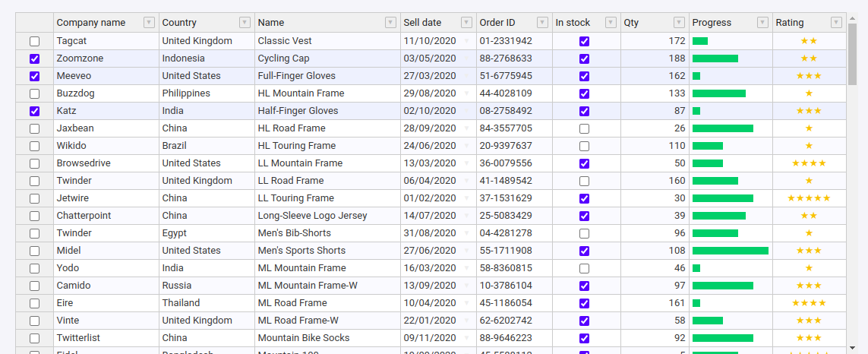Select the Long-Sleeve Logo Jersey cell

pos(328,216)
